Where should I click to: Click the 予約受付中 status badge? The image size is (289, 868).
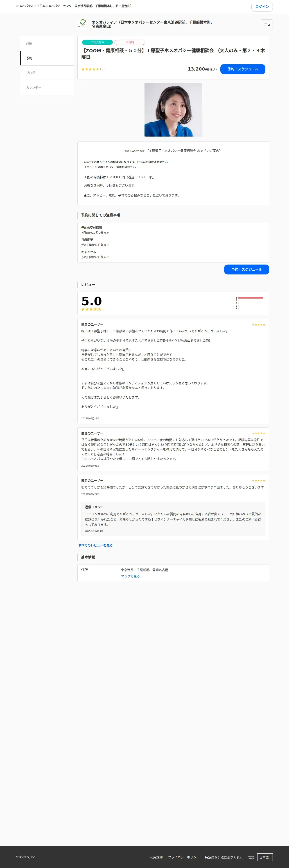point(97,42)
